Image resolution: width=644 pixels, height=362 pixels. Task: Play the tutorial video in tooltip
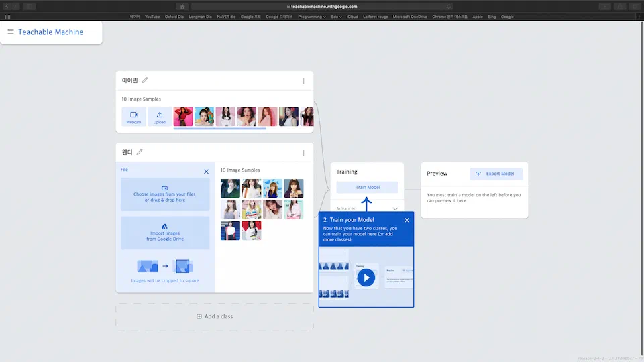[x=366, y=277]
